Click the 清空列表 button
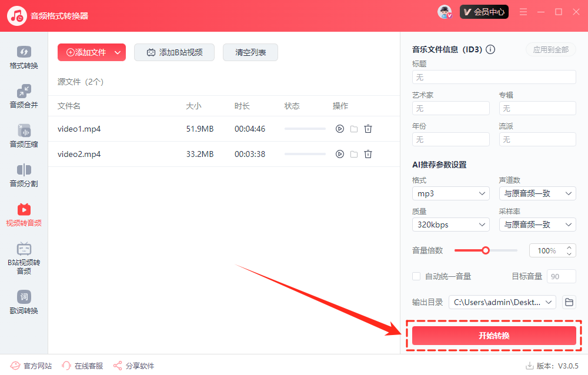Image resolution: width=588 pixels, height=375 pixels. [x=250, y=52]
